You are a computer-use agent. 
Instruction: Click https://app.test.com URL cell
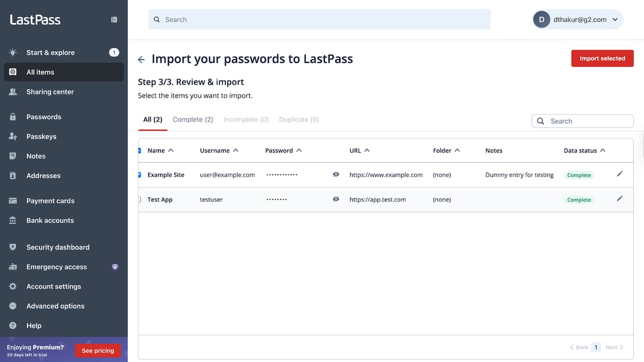[377, 200]
